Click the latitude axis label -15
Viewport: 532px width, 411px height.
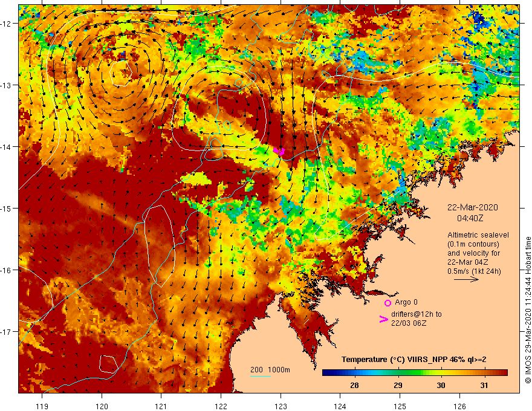pyautogui.click(x=6, y=208)
